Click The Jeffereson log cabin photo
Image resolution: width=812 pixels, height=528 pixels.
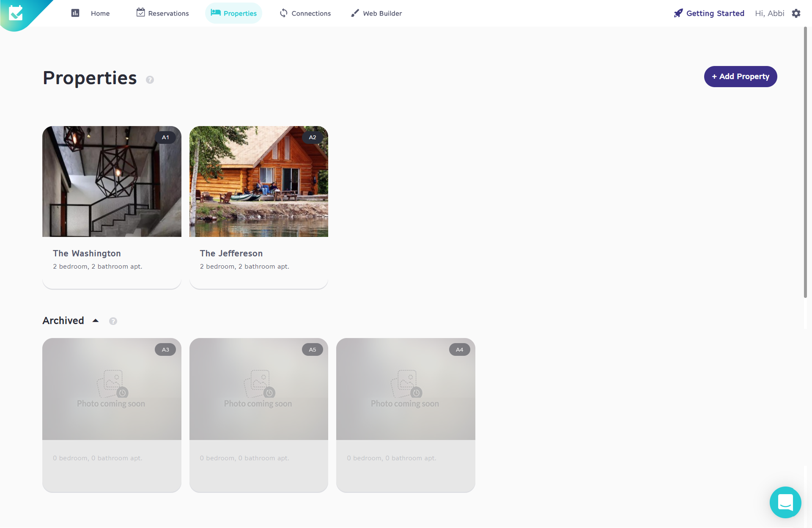pos(259,181)
